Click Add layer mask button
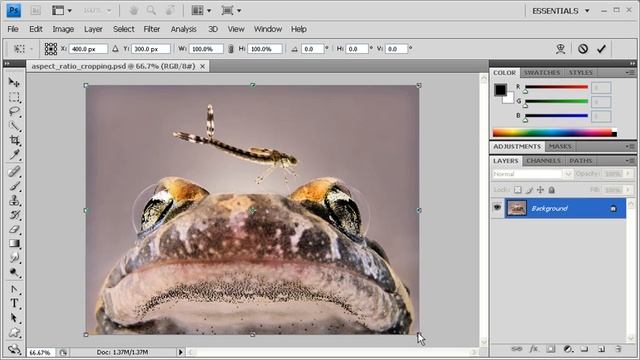The height and width of the screenshot is (360, 640). [x=551, y=349]
